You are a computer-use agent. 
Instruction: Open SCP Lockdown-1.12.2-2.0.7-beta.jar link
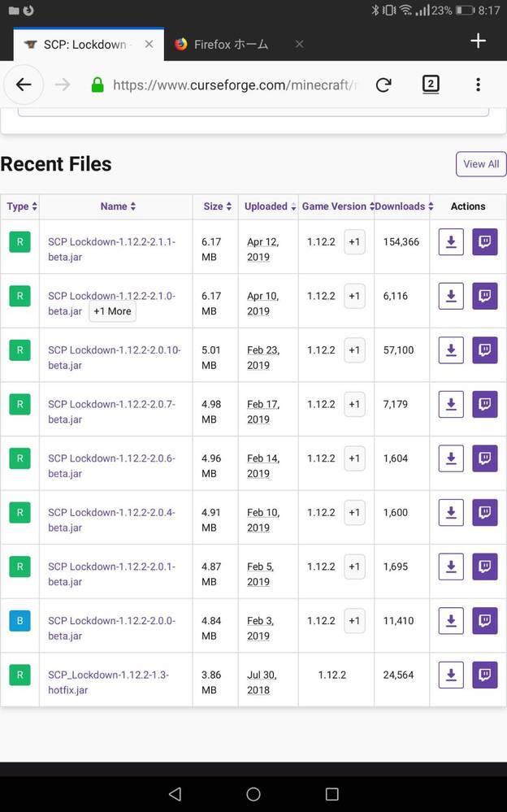(x=111, y=412)
